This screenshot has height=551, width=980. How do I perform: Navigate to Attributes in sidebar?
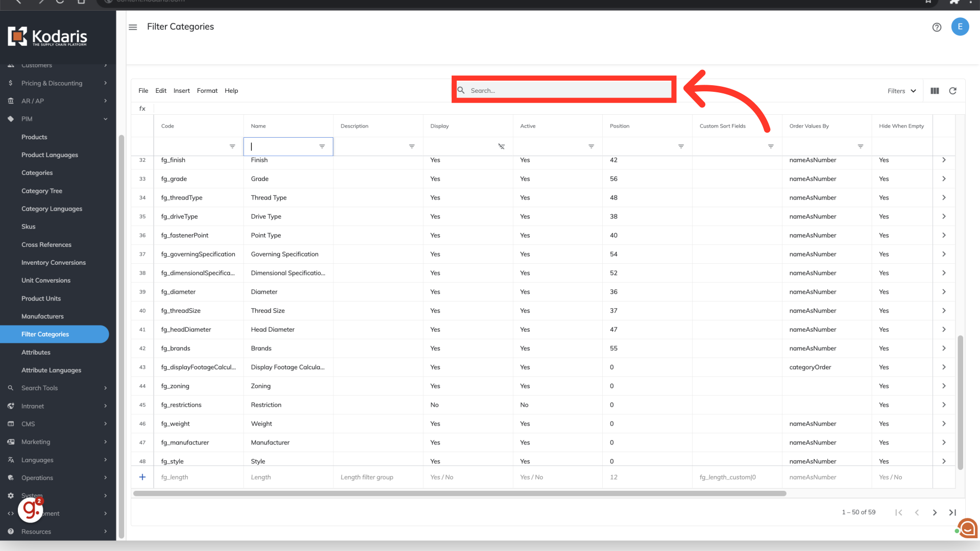pos(36,352)
